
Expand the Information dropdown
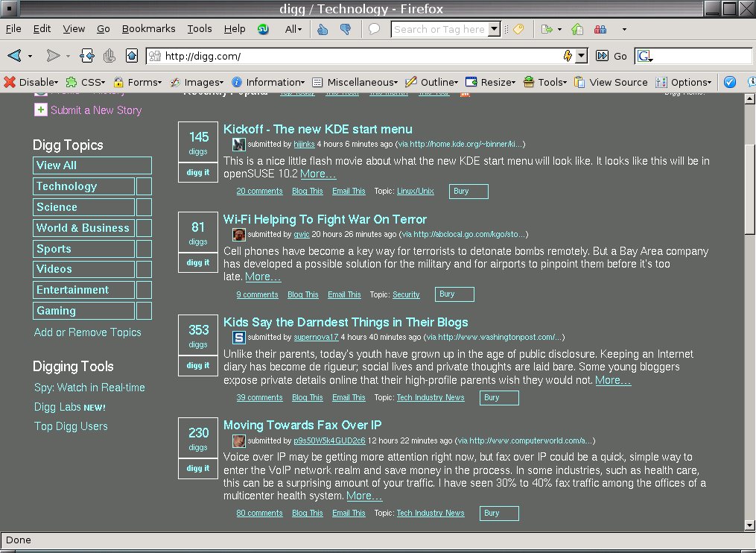pos(268,83)
